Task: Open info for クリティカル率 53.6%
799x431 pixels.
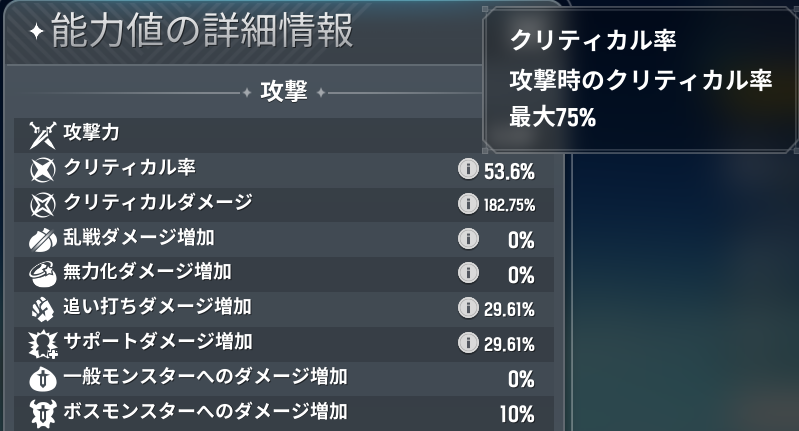Action: (x=467, y=169)
